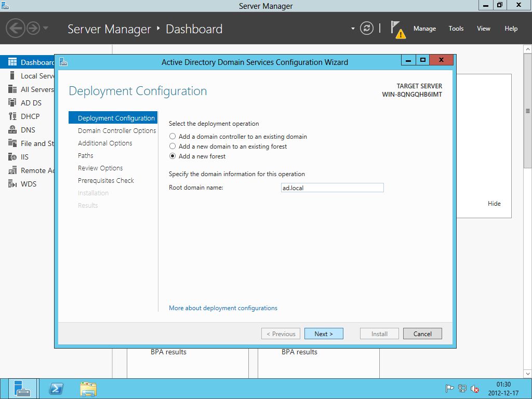Go to Paths wizard step
The width and height of the screenshot is (532, 399).
pyautogui.click(x=86, y=155)
